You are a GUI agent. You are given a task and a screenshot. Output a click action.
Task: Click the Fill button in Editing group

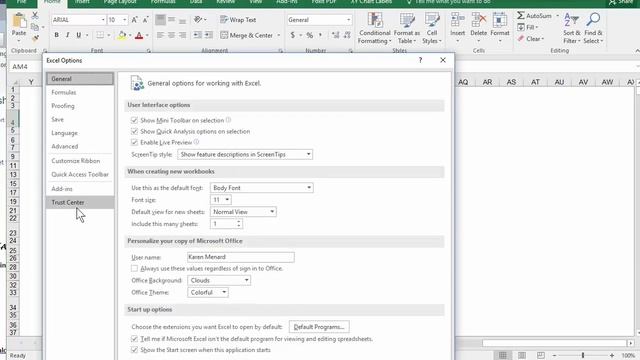tap(527, 27)
